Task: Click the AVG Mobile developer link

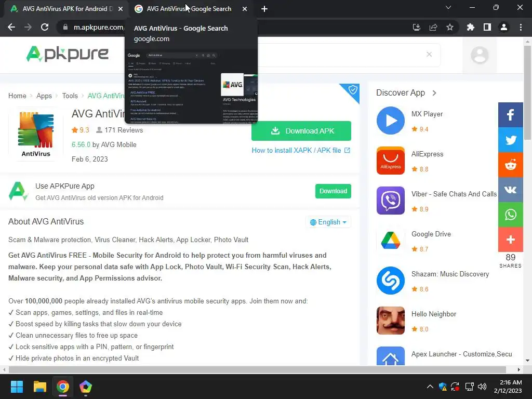Action: click(119, 144)
